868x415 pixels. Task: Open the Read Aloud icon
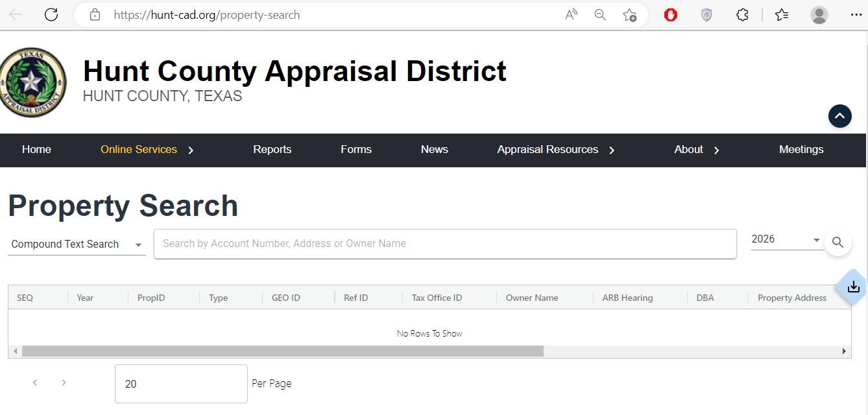571,14
